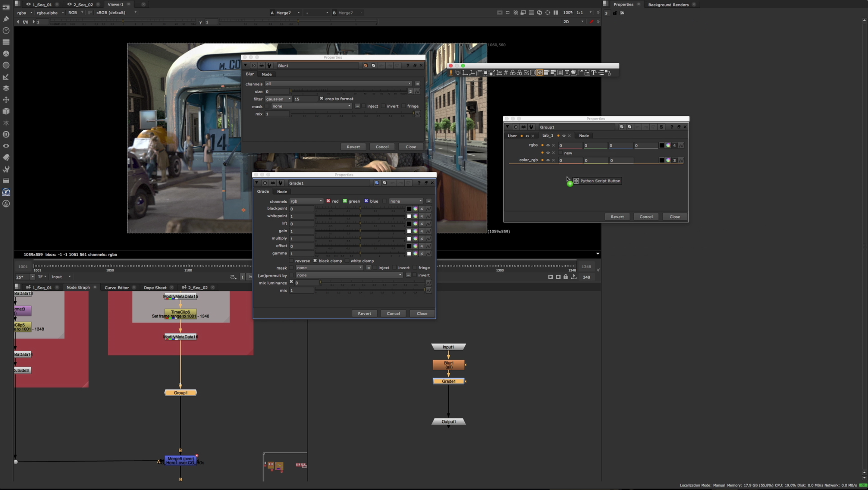Click Revert in the Grade1 properties panel
The height and width of the screenshot is (490, 868).
click(x=364, y=313)
